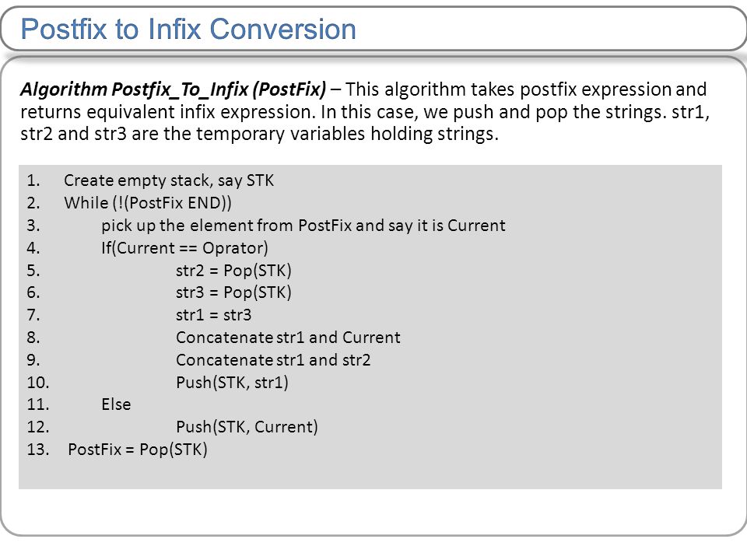Click 'Concatenate str1 and str2' step

point(273,360)
